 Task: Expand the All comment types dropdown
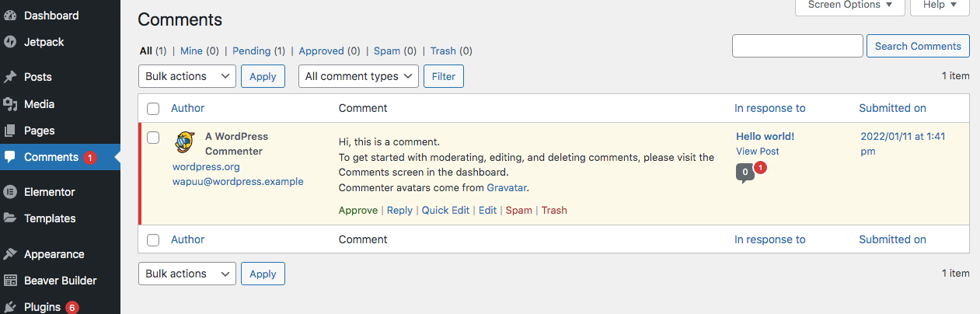(358, 76)
